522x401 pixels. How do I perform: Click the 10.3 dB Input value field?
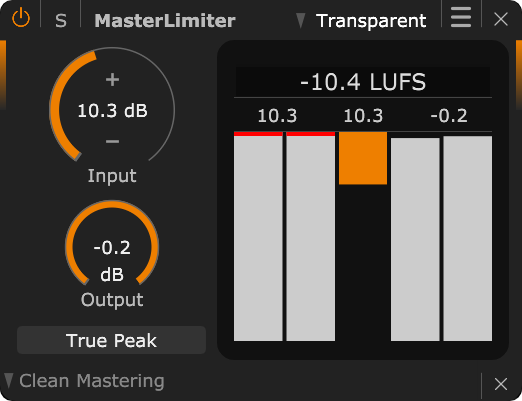[112, 111]
